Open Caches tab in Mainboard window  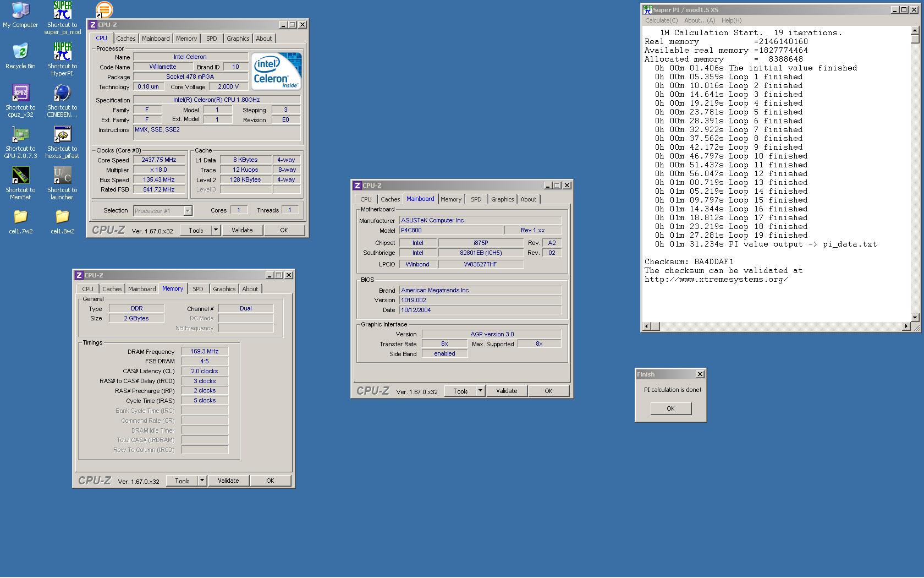[391, 199]
